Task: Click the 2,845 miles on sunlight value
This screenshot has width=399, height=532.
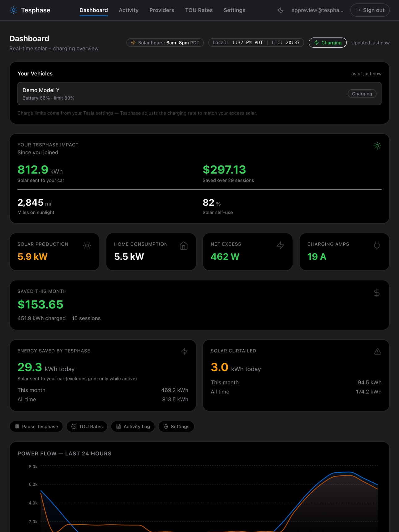Action: pos(34,203)
